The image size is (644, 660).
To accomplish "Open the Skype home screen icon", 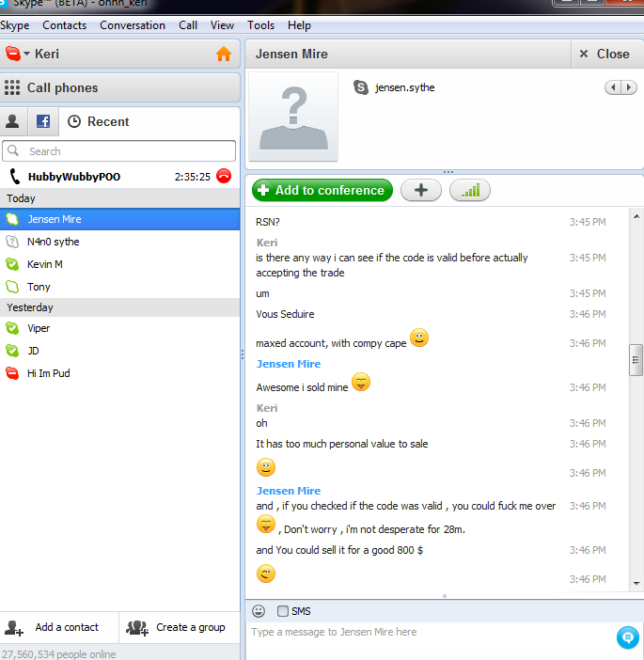I will 224,54.
